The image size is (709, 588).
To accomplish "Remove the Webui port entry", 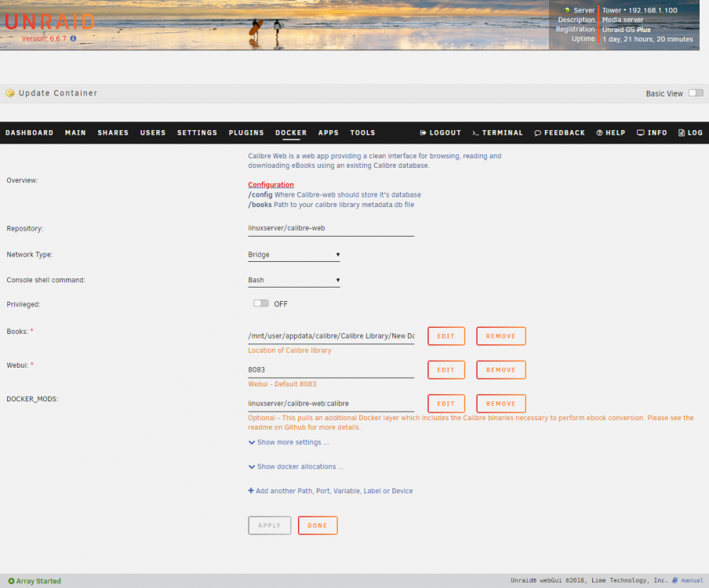I will click(501, 370).
